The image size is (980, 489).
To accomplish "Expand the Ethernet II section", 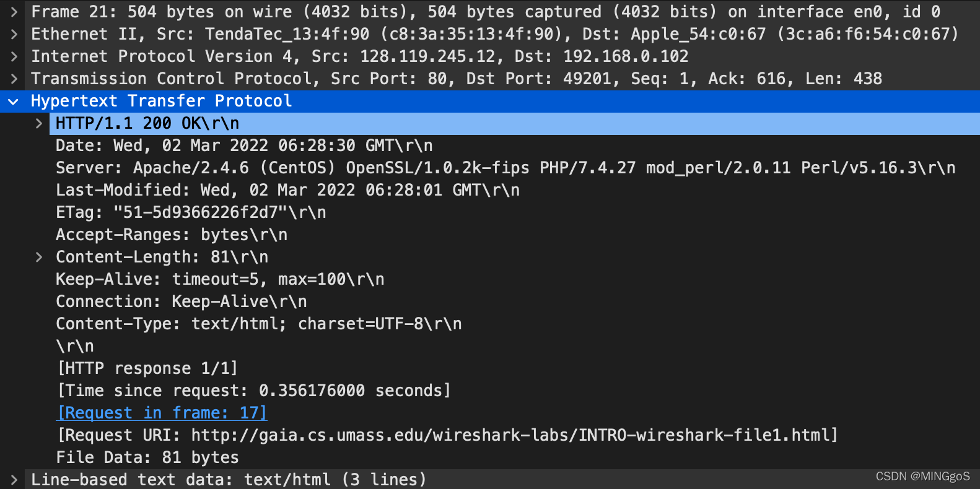I will (x=14, y=33).
